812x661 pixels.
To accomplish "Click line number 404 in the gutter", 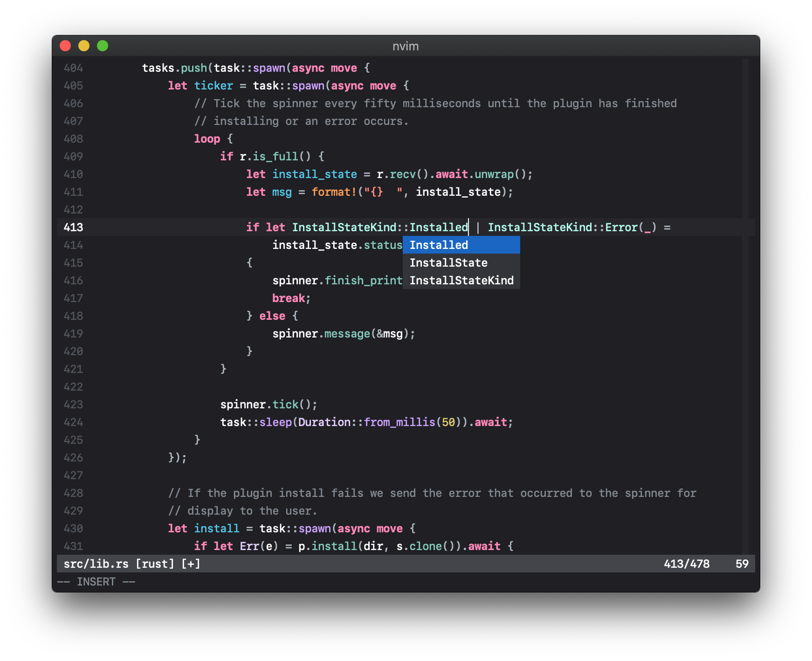I will (x=73, y=68).
